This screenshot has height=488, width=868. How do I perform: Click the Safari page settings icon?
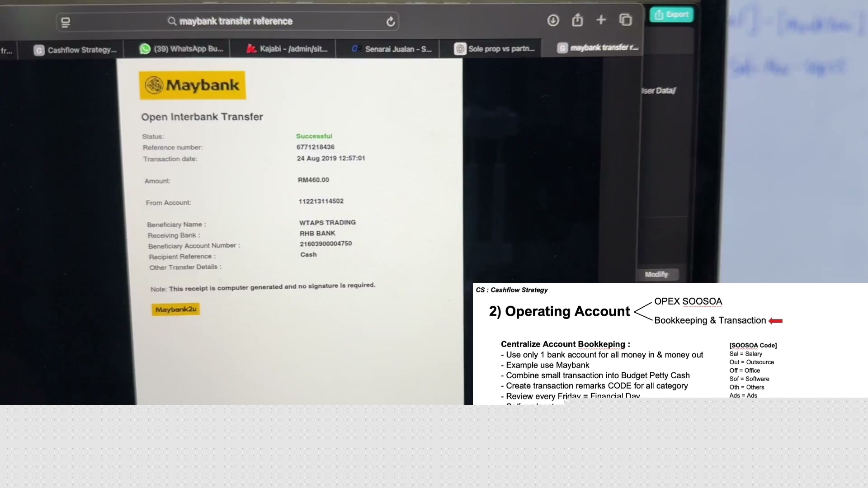pos(66,22)
